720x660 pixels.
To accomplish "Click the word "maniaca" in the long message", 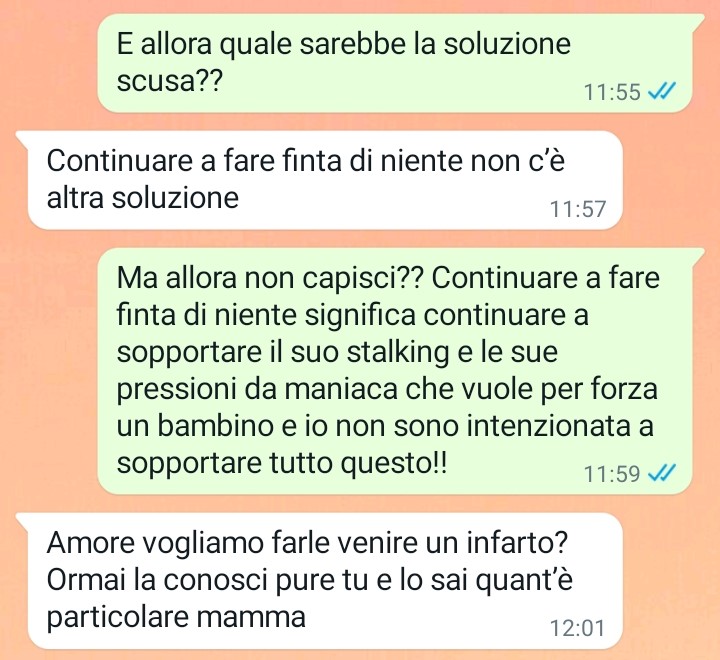I will [341, 389].
